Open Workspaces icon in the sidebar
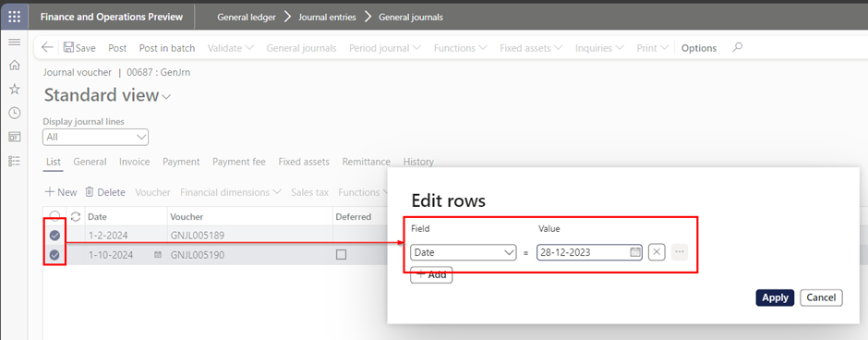Image resolution: width=868 pixels, height=340 pixels. [15, 137]
